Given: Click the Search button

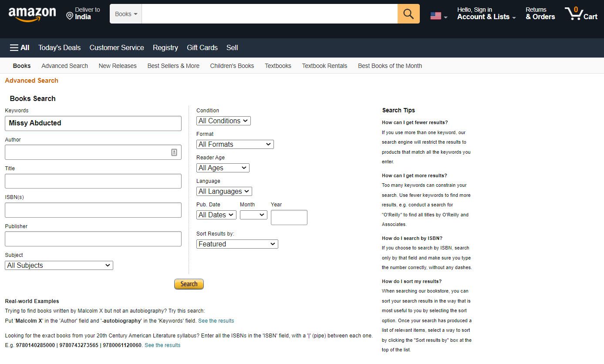Looking at the screenshot, I should coord(189,283).
